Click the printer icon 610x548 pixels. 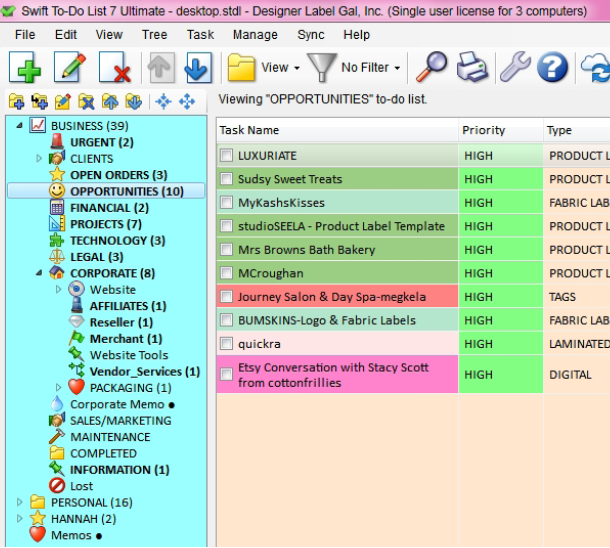click(472, 67)
